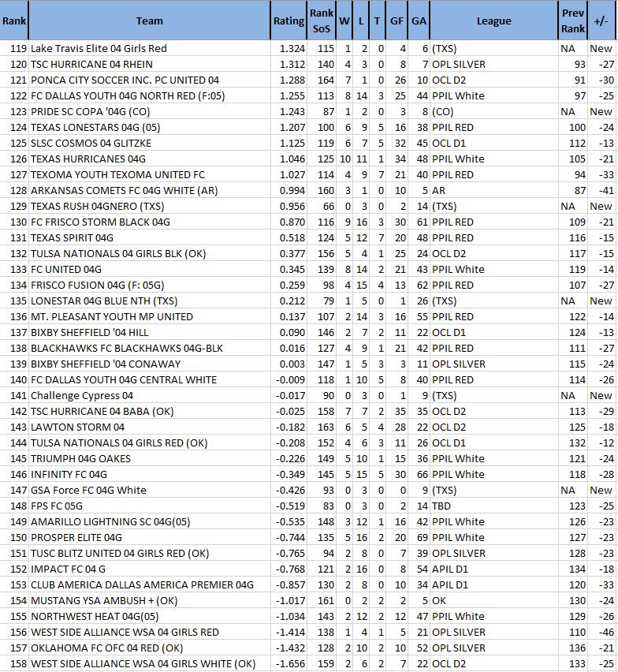Screen dimensions: 618x672
Task: Select TEXAS RUSH 04GNERO (TXS) cell
Action: [x=150, y=206]
